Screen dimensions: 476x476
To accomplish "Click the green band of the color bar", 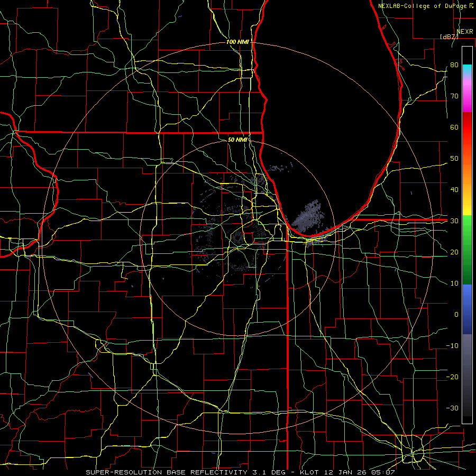I will (x=467, y=250).
